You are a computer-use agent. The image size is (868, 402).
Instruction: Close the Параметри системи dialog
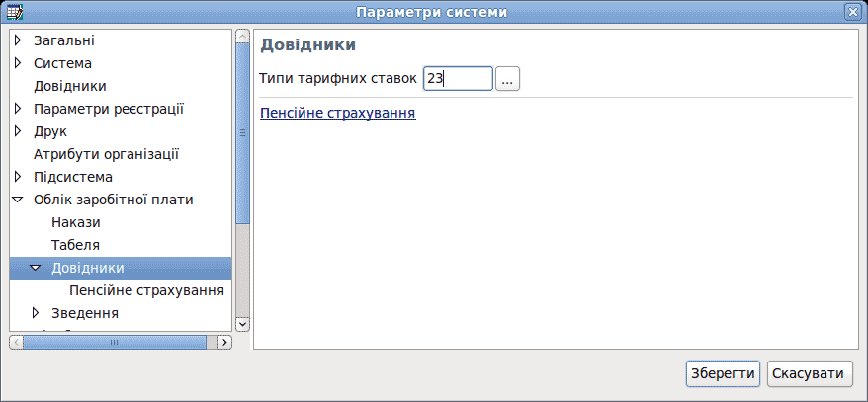coord(855,12)
